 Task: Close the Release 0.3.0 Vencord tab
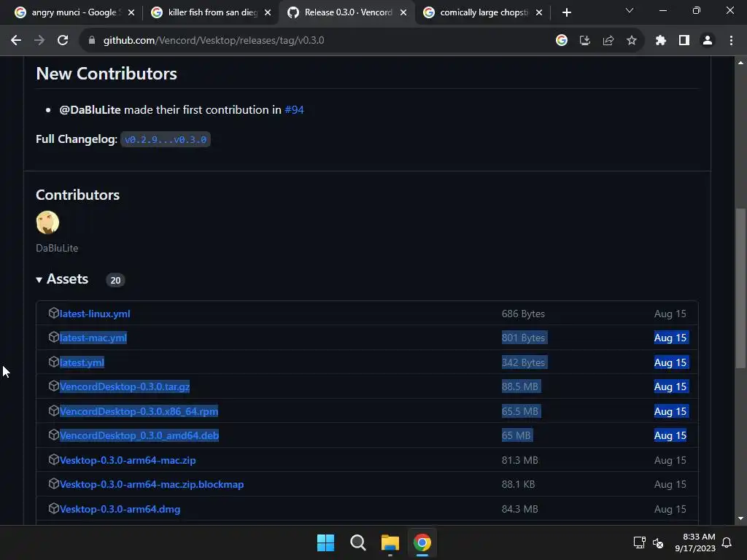pos(403,12)
